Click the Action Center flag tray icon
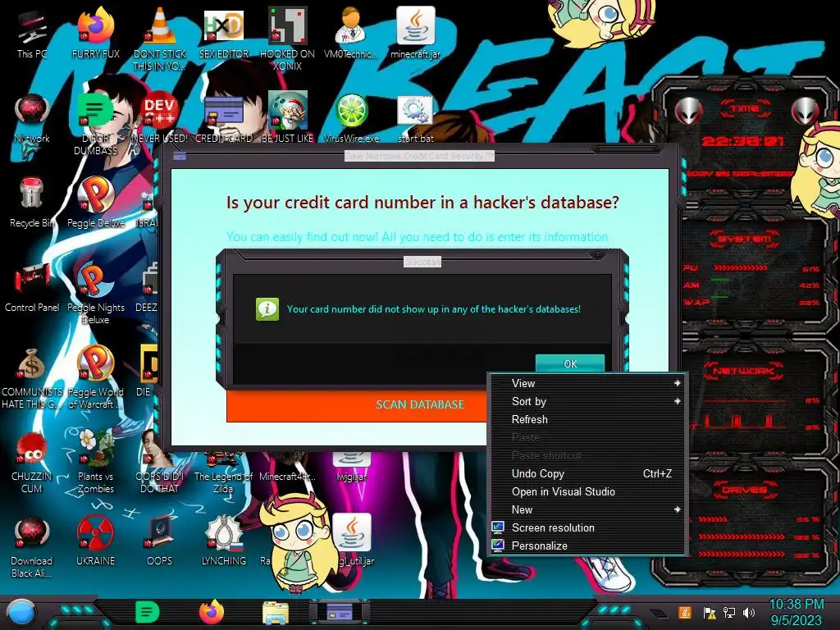 (710, 613)
